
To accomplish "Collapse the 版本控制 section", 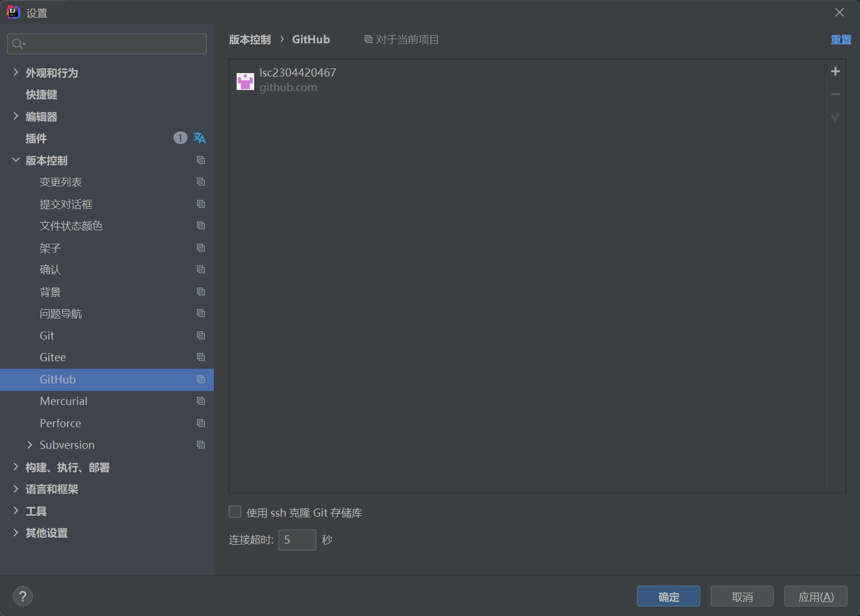I will tap(16, 160).
